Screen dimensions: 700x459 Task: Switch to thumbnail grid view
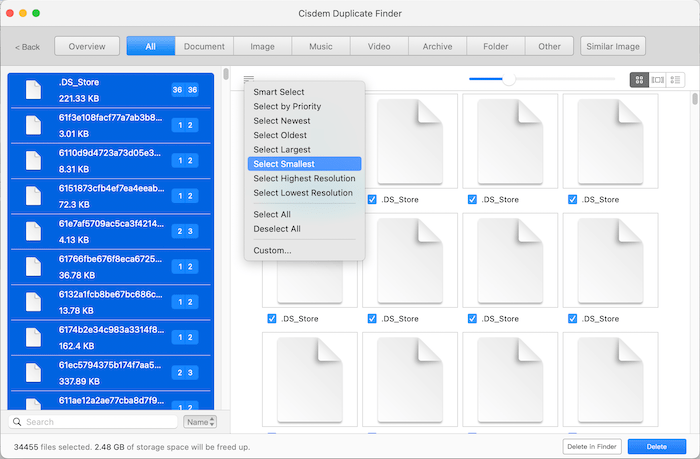pyautogui.click(x=639, y=79)
